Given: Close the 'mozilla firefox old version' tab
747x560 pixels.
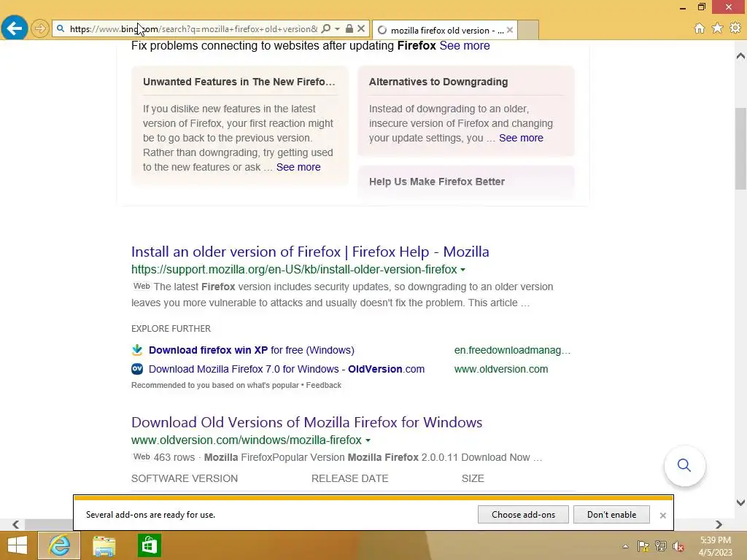Looking at the screenshot, I should pos(510,30).
